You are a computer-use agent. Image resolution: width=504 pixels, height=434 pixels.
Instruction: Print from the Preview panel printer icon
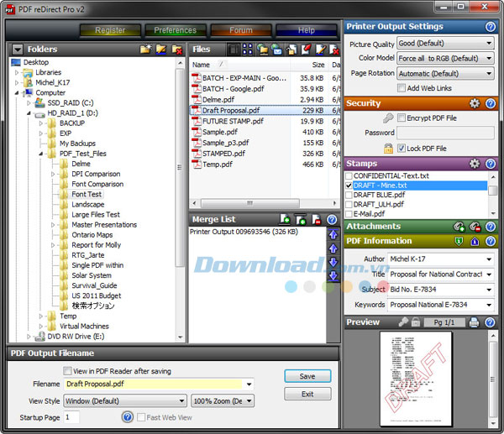click(x=474, y=322)
